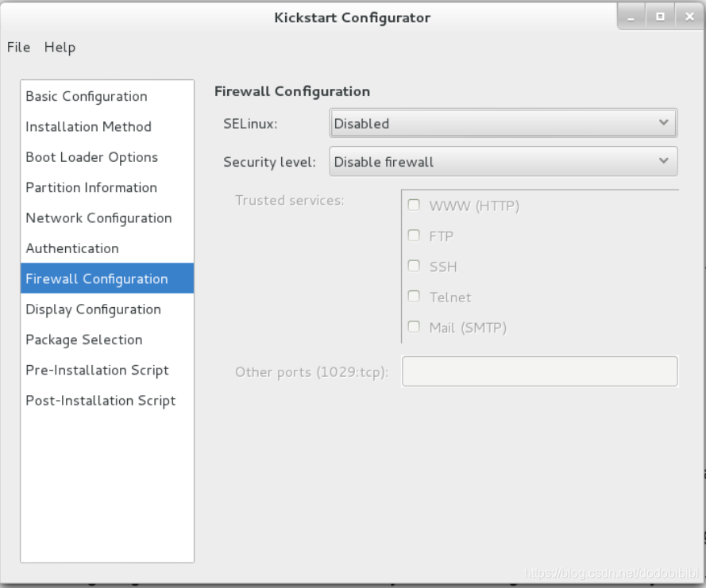This screenshot has width=706, height=588.
Task: Minimize the Kickstart Configurator window
Action: click(631, 17)
